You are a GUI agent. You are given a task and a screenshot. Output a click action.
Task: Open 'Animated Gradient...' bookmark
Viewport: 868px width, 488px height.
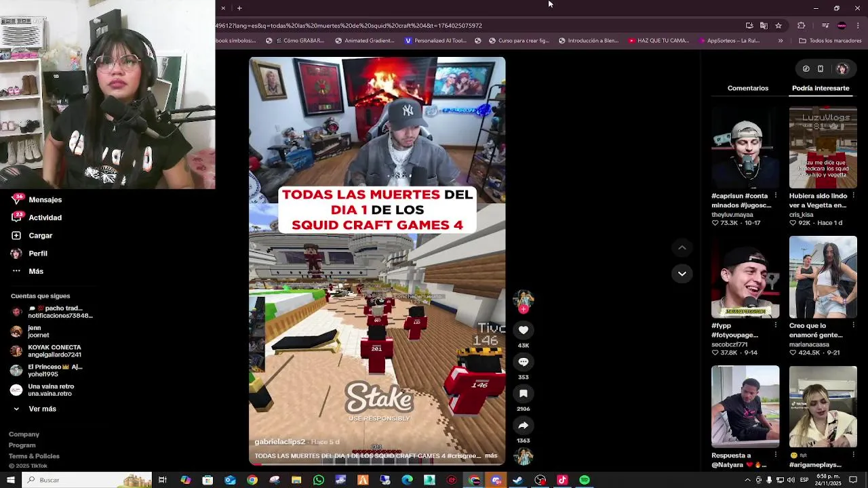click(365, 41)
